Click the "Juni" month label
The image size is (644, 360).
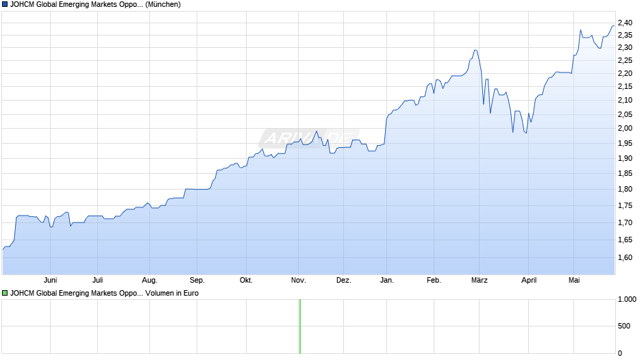[x=51, y=281]
